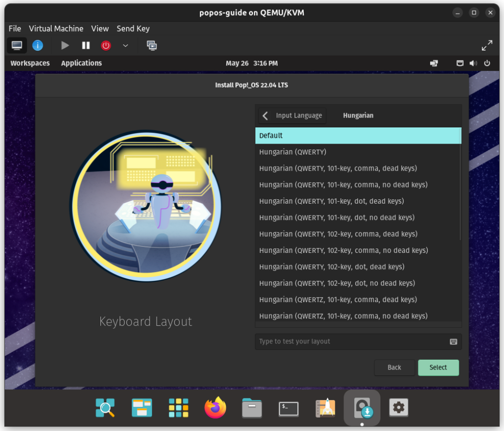The image size is (504, 431).
Task: Open the launcher search dock icon
Action: (105, 407)
